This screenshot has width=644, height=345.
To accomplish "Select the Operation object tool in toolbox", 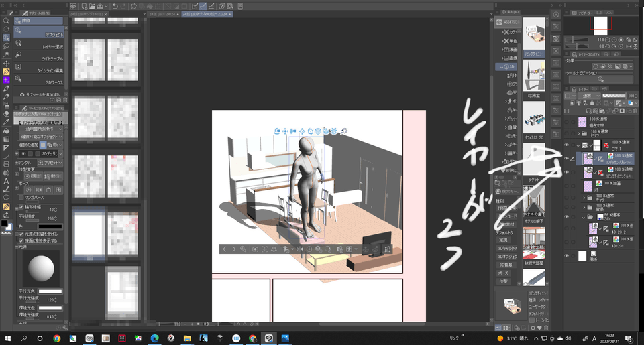I will (6, 38).
